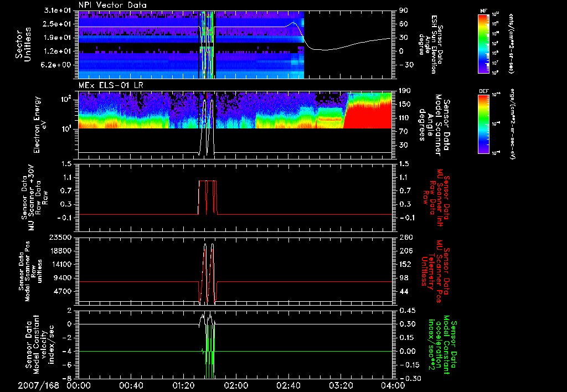This screenshot has height=392, width=567.
Task: Click the MU Scanner +30V raw data plot
Action: pos(235,198)
